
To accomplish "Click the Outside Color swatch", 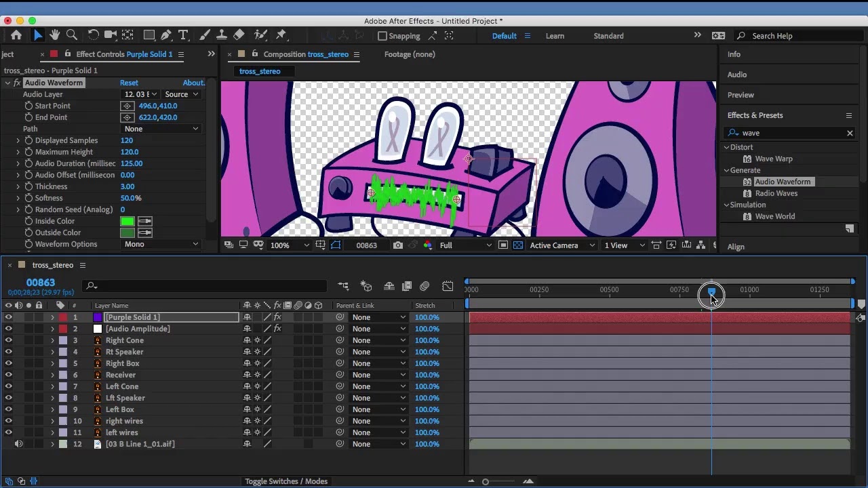I will pyautogui.click(x=127, y=232).
